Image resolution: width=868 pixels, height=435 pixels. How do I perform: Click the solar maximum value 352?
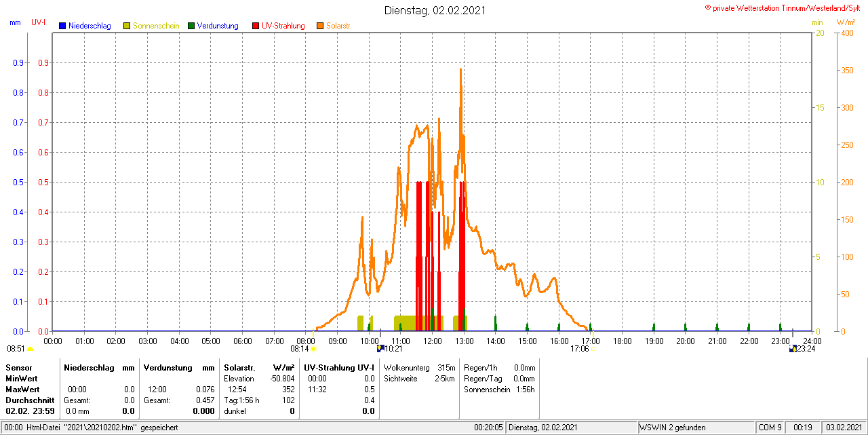tap(288, 390)
